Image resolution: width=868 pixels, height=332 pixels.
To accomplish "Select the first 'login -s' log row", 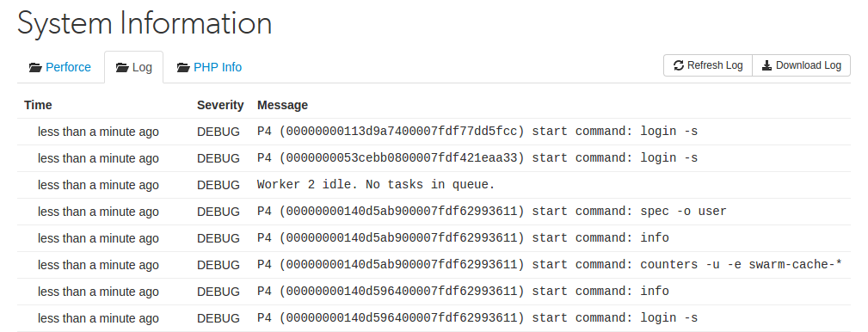I will [x=434, y=132].
